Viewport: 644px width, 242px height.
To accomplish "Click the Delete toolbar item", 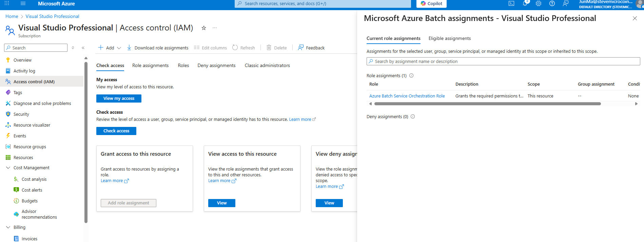I will click(277, 48).
